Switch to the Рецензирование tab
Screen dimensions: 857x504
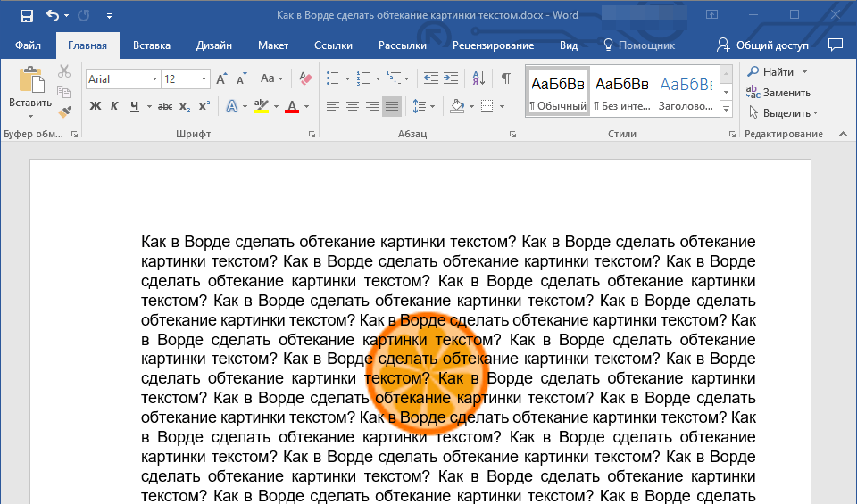click(493, 45)
